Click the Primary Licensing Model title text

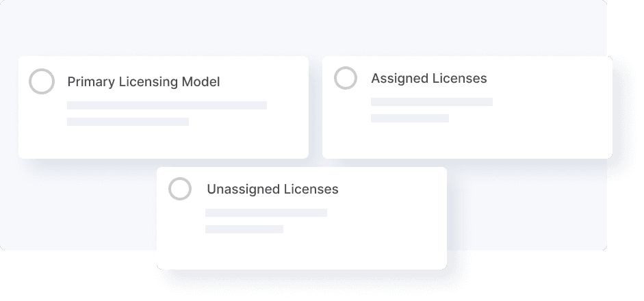click(x=144, y=82)
